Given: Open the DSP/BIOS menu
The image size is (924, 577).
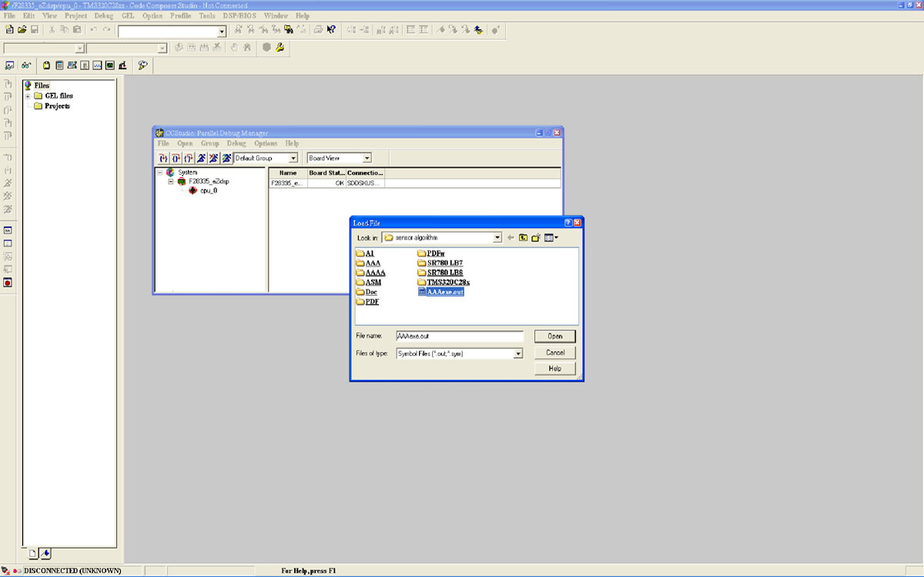Looking at the screenshot, I should pos(239,15).
